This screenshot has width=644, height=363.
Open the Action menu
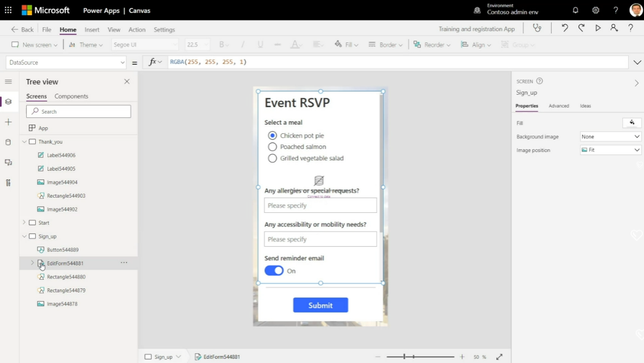point(137,30)
